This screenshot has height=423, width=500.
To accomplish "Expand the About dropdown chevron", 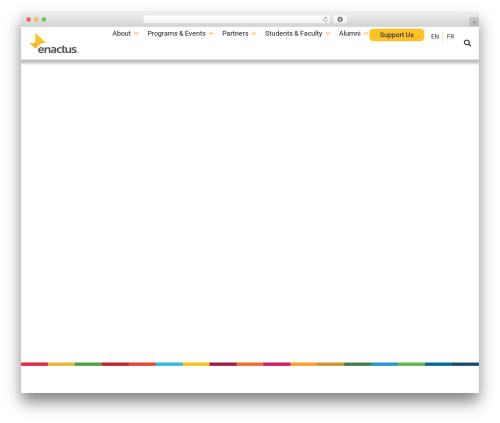I will pos(136,34).
